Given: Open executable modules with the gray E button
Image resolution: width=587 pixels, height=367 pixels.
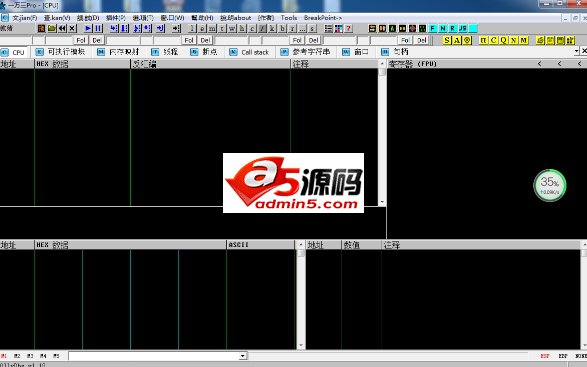Looking at the screenshot, I should point(202,28).
